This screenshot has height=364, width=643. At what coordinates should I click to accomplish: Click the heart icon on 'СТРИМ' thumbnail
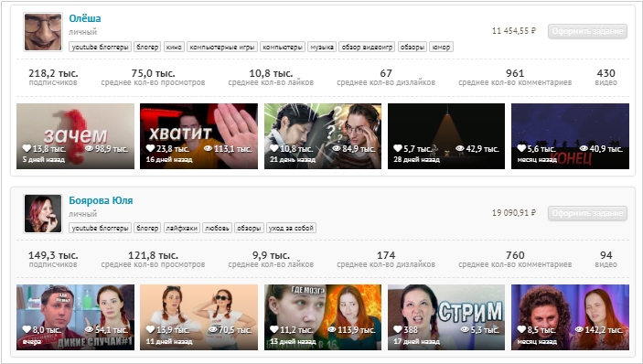[398, 329]
